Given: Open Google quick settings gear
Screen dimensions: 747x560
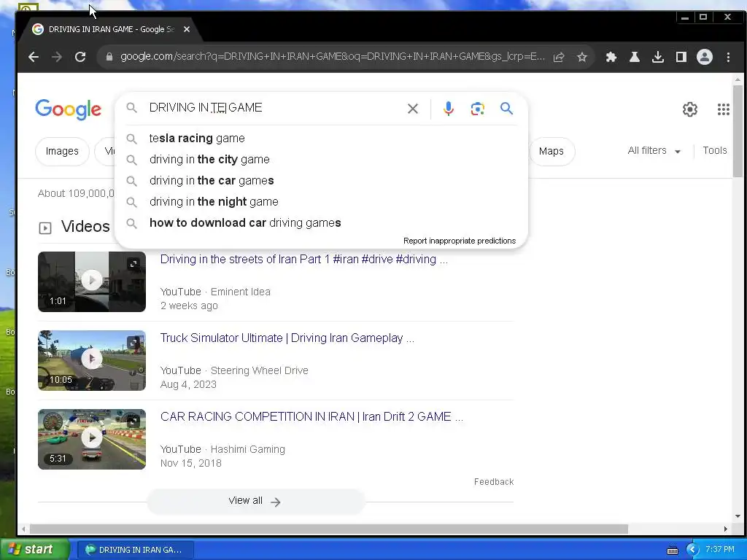Looking at the screenshot, I should point(689,109).
